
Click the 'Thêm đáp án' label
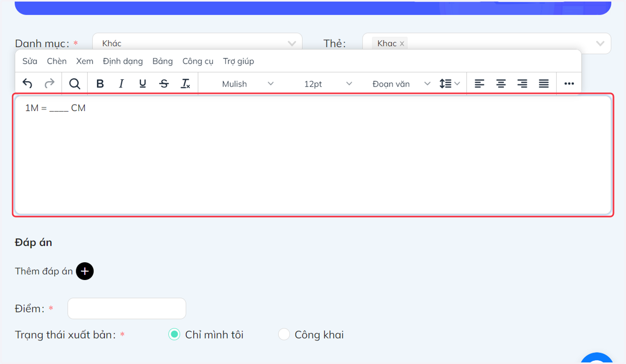44,271
